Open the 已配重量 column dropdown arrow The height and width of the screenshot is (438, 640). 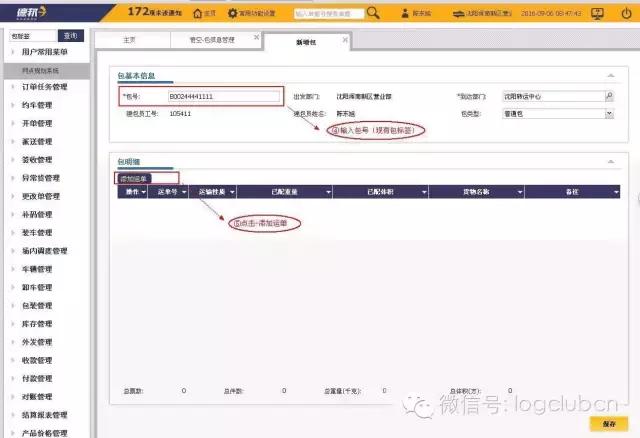[x=328, y=192]
